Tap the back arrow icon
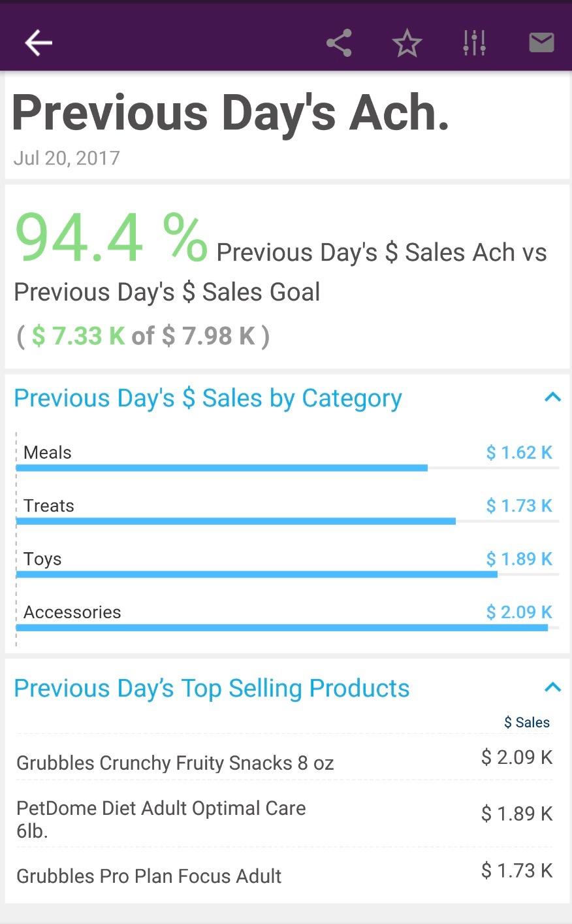Screen dimensions: 572x924 click(x=38, y=43)
